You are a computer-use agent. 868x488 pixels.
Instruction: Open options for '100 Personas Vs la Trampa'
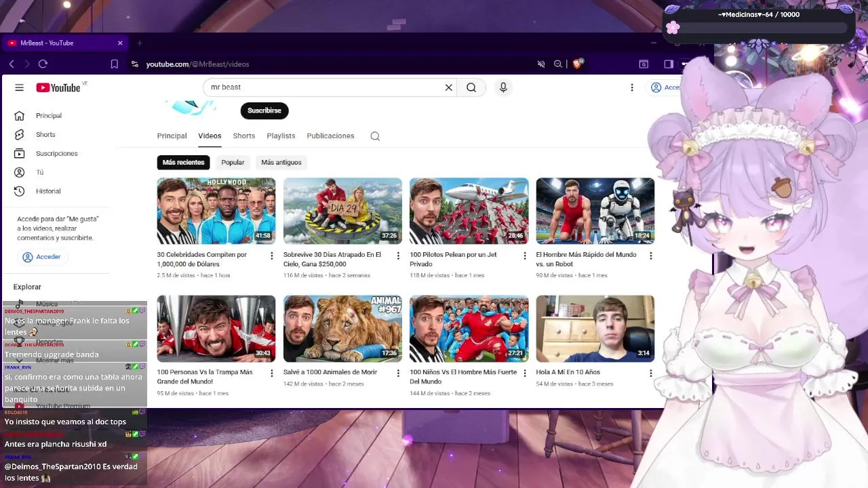272,373
